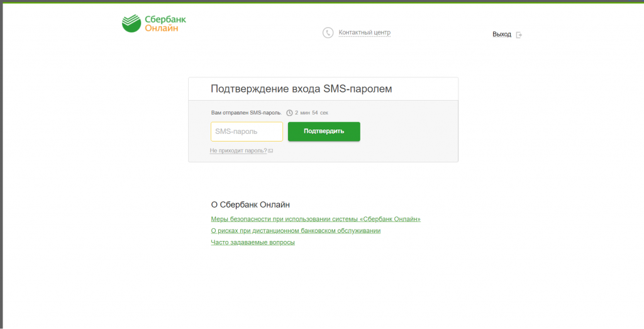This screenshot has height=329, width=644.
Task: Log out using the Выход link
Action: coord(501,35)
